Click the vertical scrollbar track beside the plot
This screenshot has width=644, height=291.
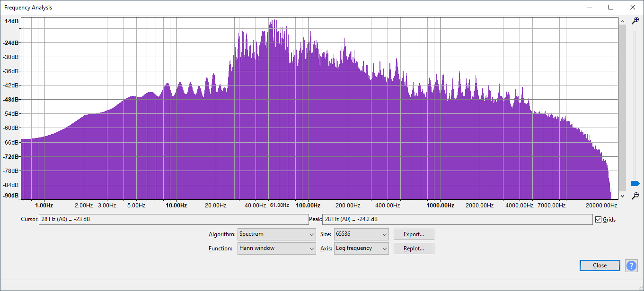[x=623, y=109]
